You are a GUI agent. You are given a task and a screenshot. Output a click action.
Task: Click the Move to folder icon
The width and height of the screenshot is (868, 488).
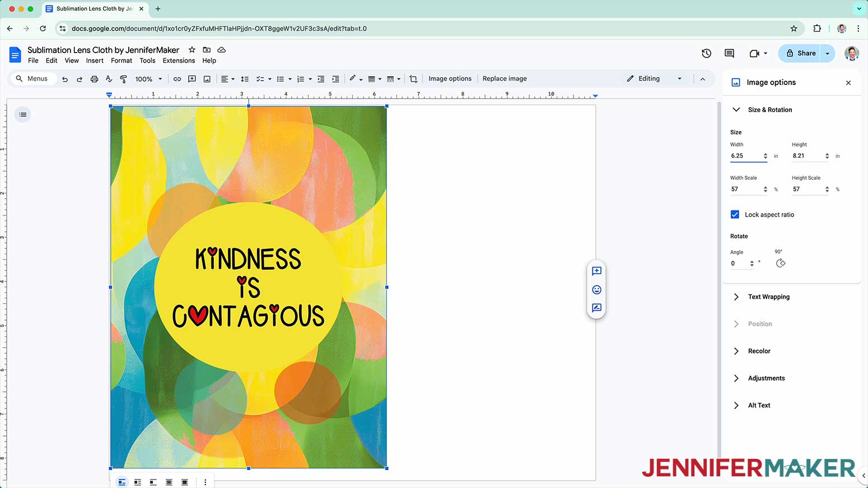point(207,50)
